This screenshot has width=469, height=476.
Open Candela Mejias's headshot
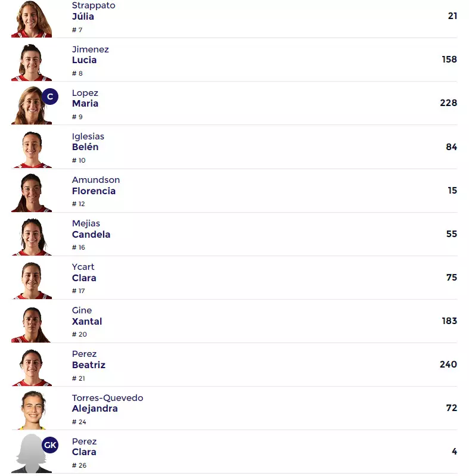pyautogui.click(x=32, y=236)
